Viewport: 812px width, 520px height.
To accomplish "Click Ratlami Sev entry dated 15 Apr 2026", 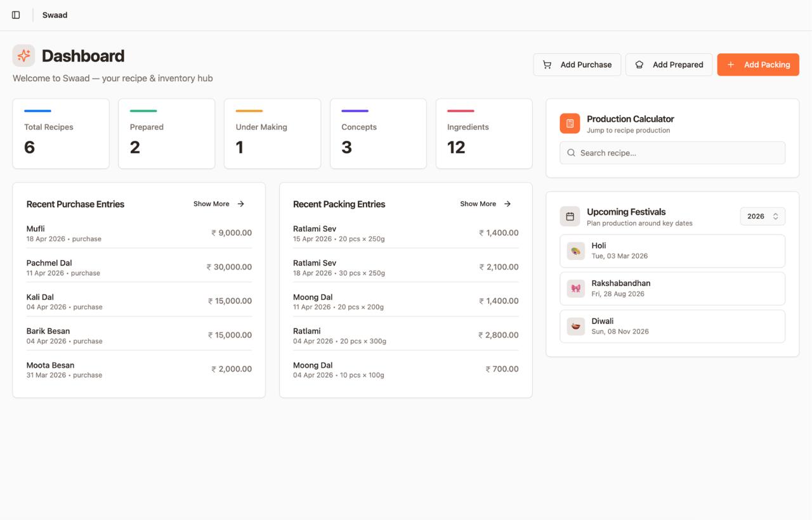I will tap(405, 233).
